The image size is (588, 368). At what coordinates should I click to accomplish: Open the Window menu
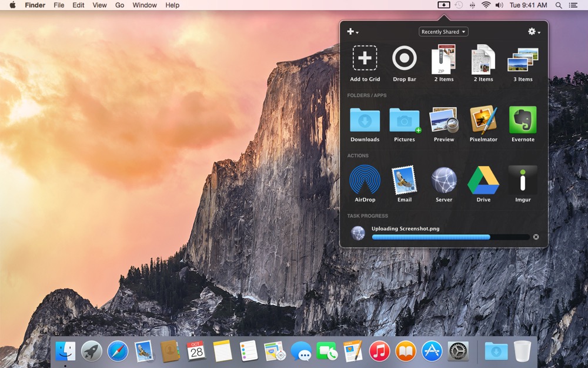(144, 5)
